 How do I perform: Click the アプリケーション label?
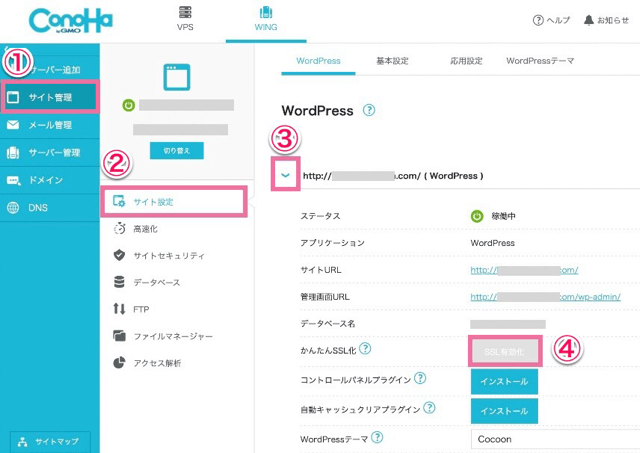[332, 243]
